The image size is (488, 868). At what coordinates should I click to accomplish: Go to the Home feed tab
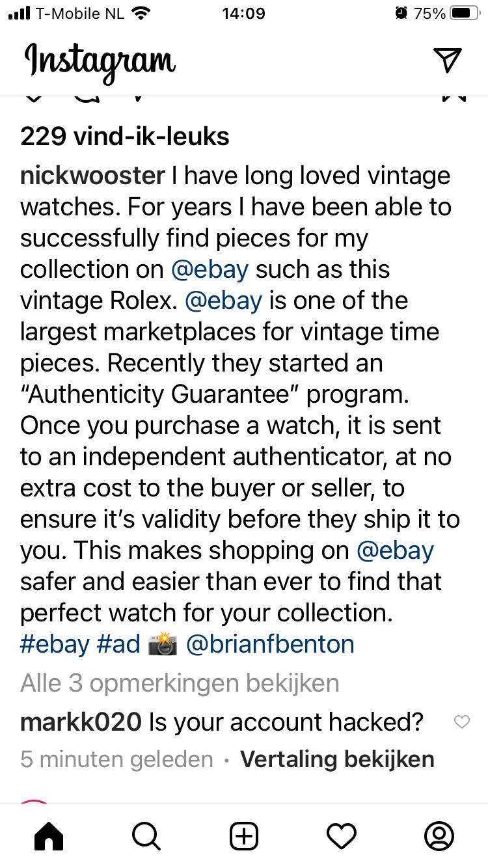pyautogui.click(x=49, y=836)
